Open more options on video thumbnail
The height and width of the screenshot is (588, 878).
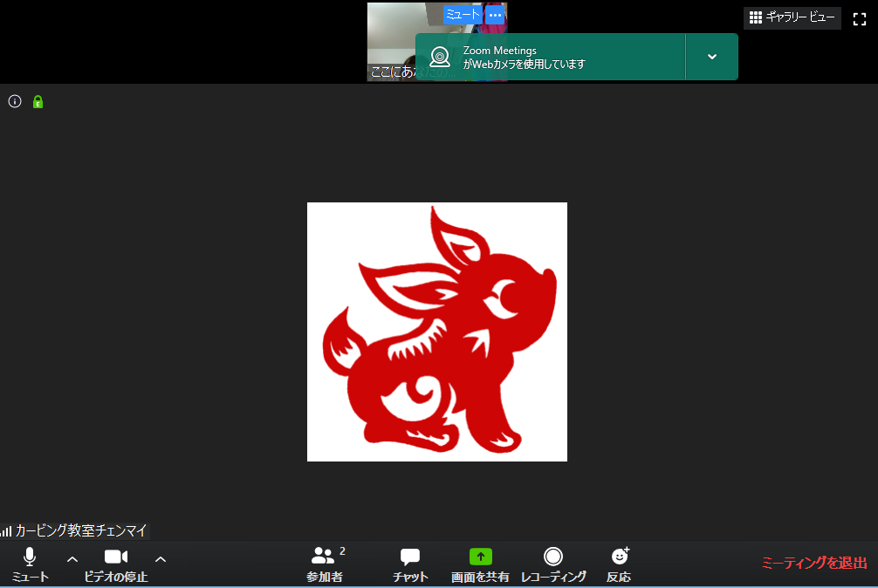tap(495, 15)
